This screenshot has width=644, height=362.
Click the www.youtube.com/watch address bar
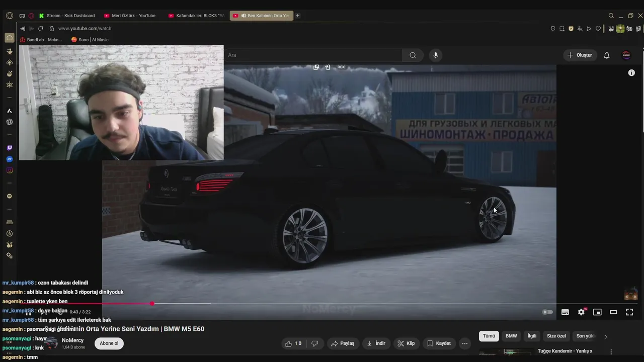(85, 29)
